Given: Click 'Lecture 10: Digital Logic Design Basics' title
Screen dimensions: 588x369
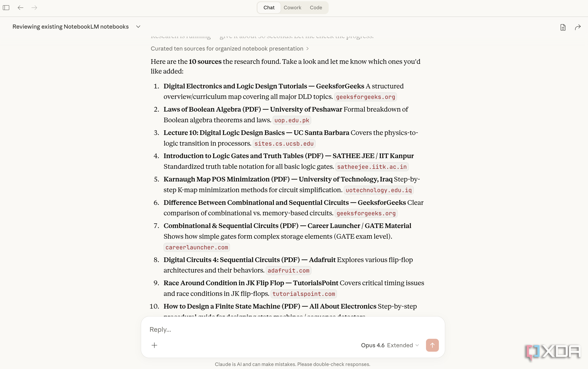Looking at the screenshot, I should [x=224, y=133].
